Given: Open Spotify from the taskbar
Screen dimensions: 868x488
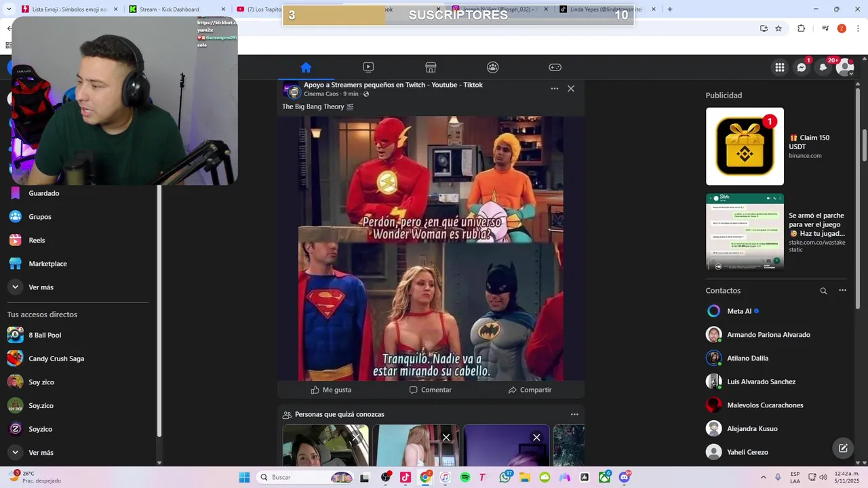Looking at the screenshot, I should pyautogui.click(x=465, y=477).
